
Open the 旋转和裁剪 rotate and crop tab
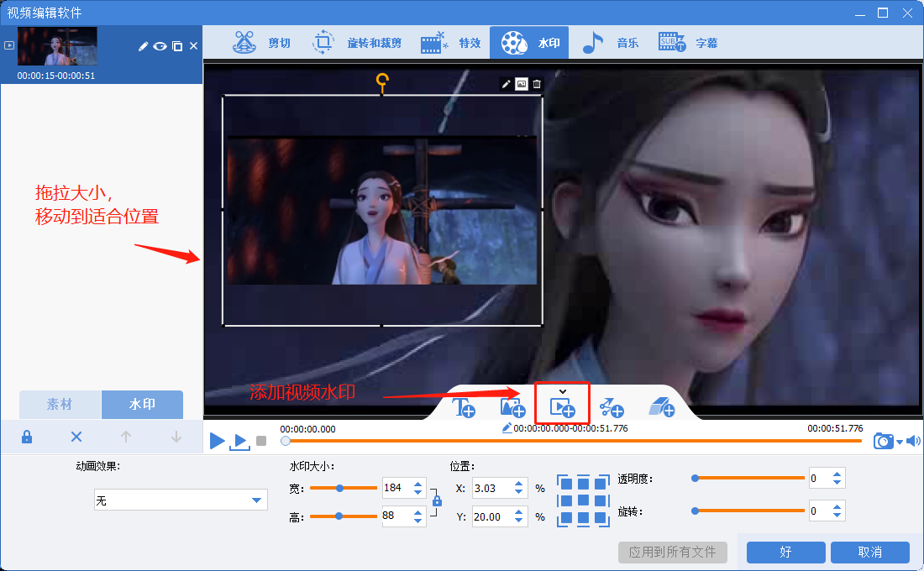tap(356, 43)
